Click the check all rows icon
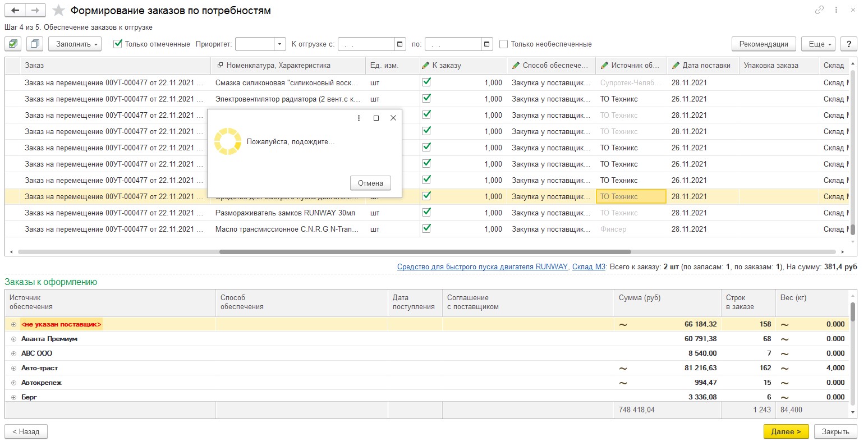This screenshot has height=446, width=868. pyautogui.click(x=13, y=44)
